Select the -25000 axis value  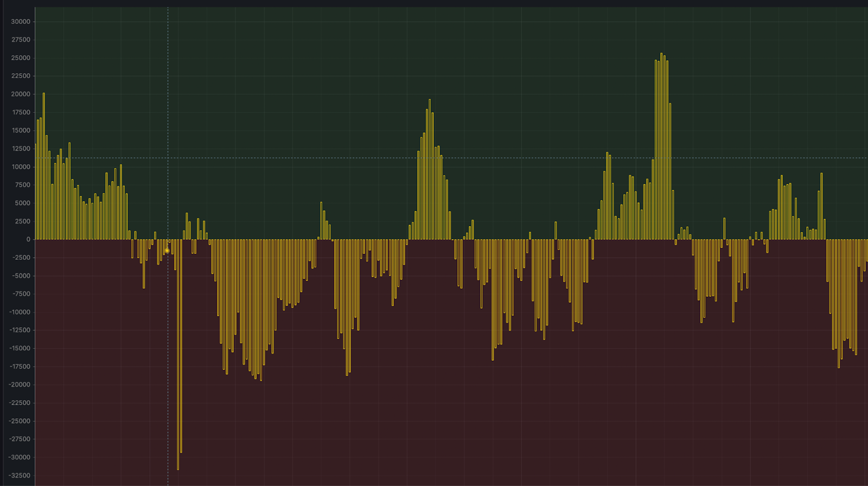[20, 421]
